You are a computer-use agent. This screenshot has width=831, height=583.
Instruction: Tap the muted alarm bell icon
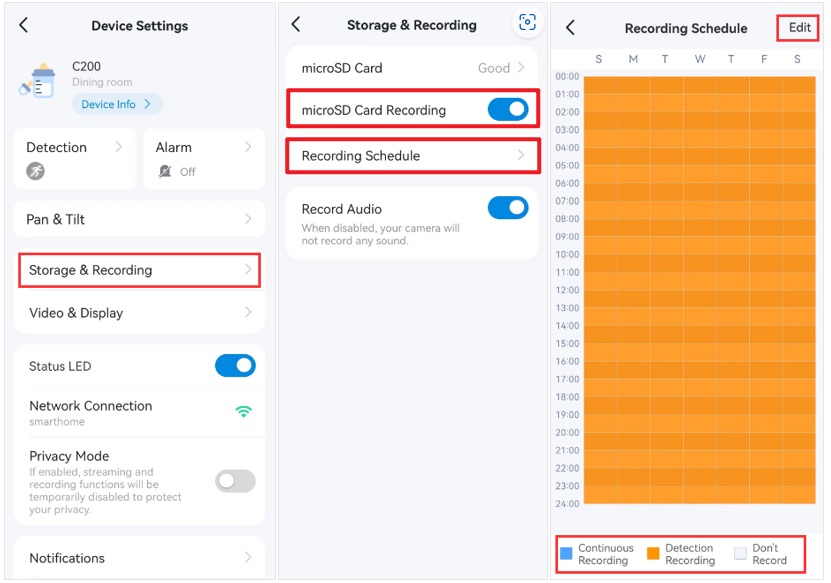165,172
